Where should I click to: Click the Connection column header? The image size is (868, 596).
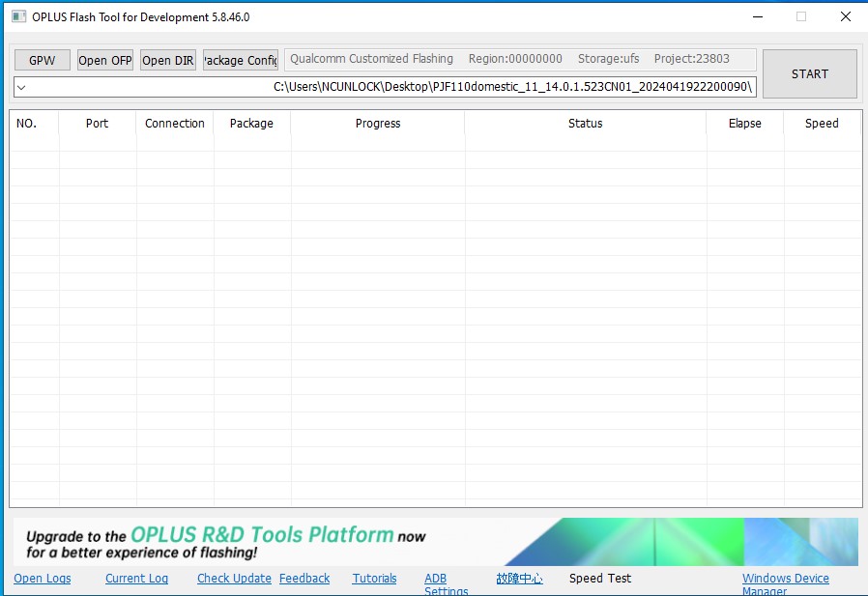[175, 124]
